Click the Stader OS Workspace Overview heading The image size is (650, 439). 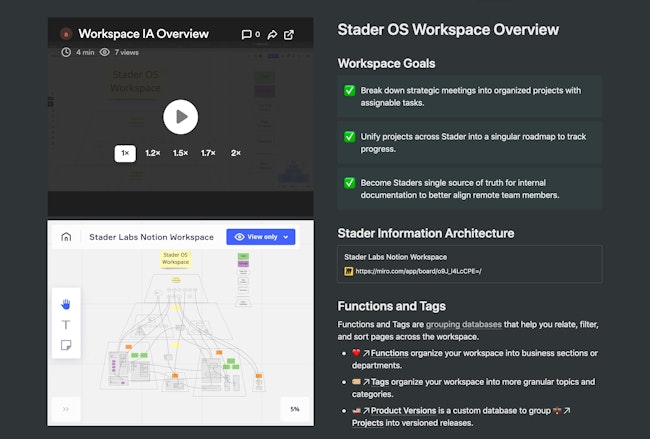448,29
